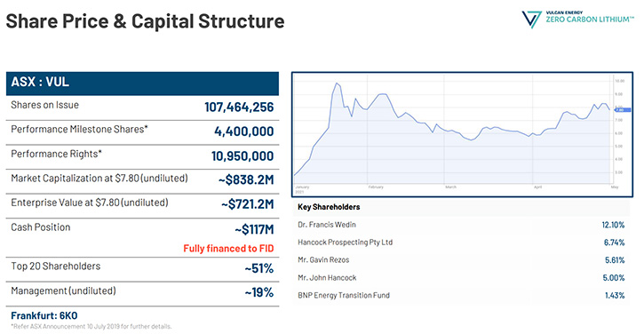Click the share price chart peak in January
Image resolution: width=644 pixels, height=334 pixels.
click(337, 83)
